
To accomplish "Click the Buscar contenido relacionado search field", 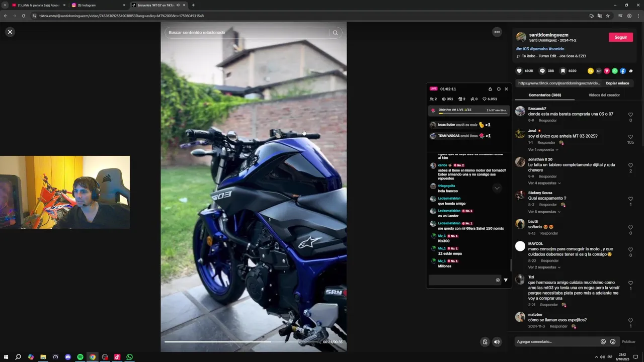I will 248,33.
